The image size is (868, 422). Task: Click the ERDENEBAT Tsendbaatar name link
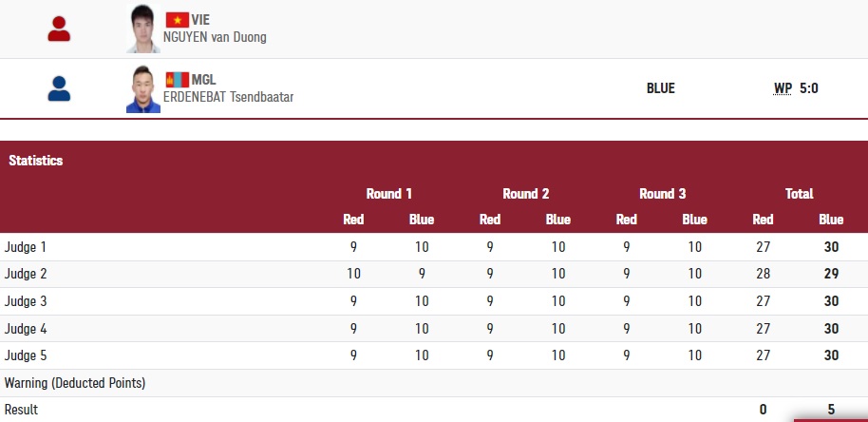(x=228, y=97)
